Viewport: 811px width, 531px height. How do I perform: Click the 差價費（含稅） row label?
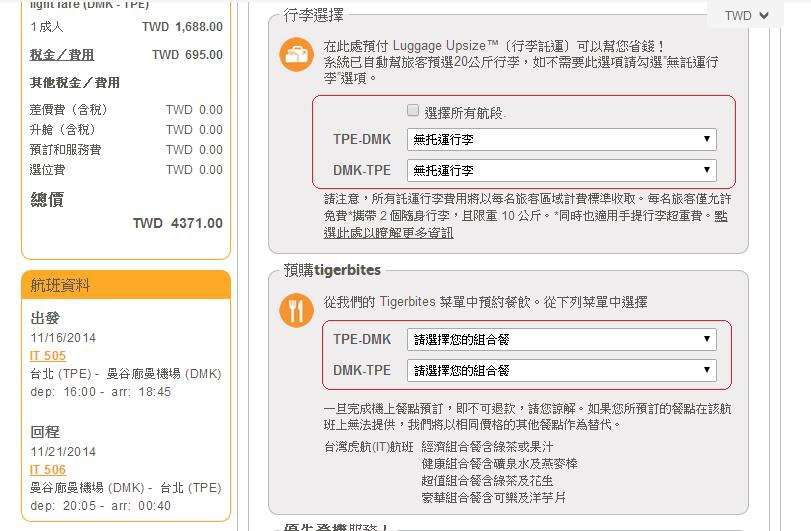69,110
